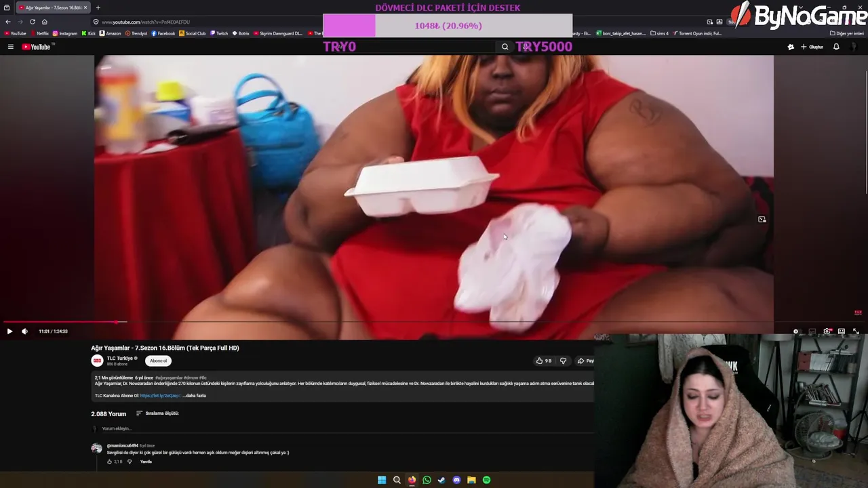Open the TLC Türkiye channel avatar
The image size is (868, 488).
coord(97,361)
